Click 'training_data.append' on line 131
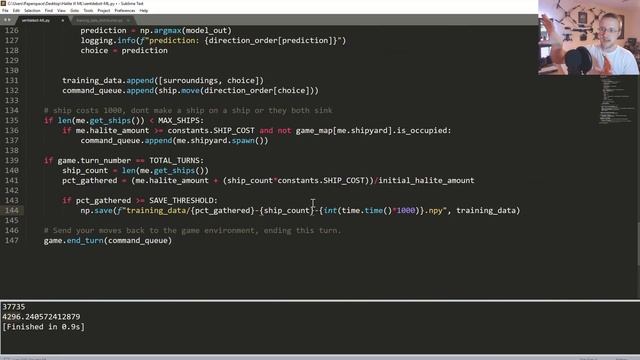The height and width of the screenshot is (360, 640). coord(108,80)
